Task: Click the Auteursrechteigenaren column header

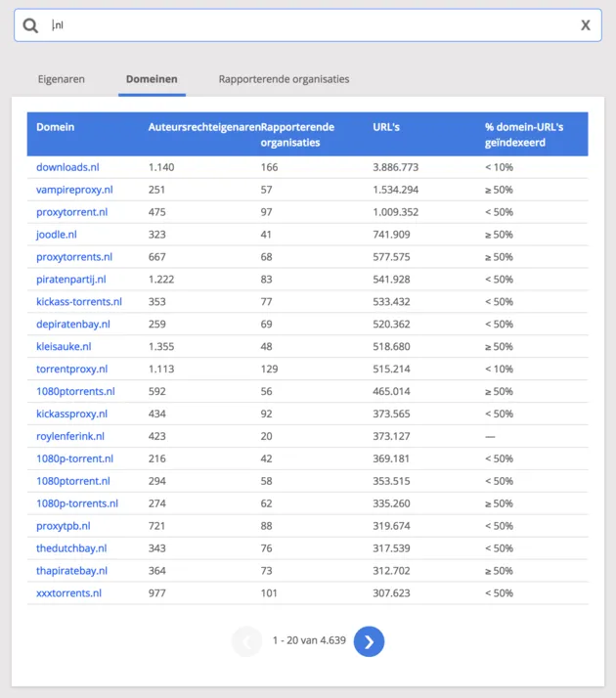Action: 204,127
